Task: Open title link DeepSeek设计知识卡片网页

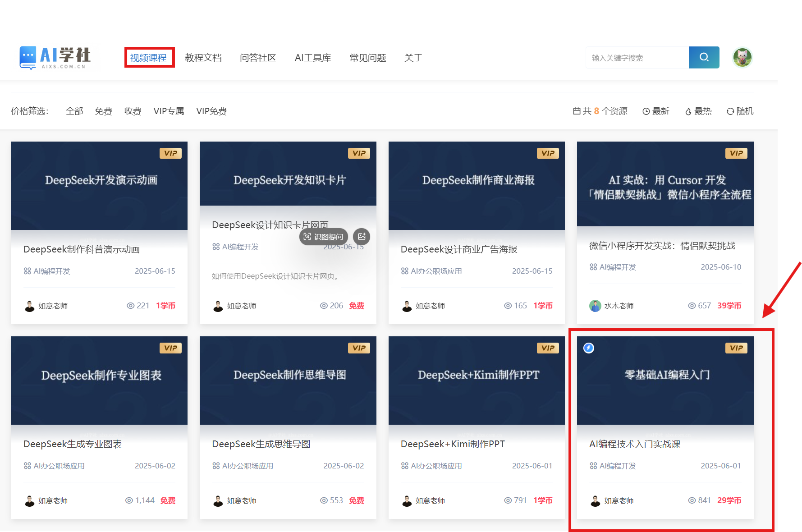Action: [270, 225]
